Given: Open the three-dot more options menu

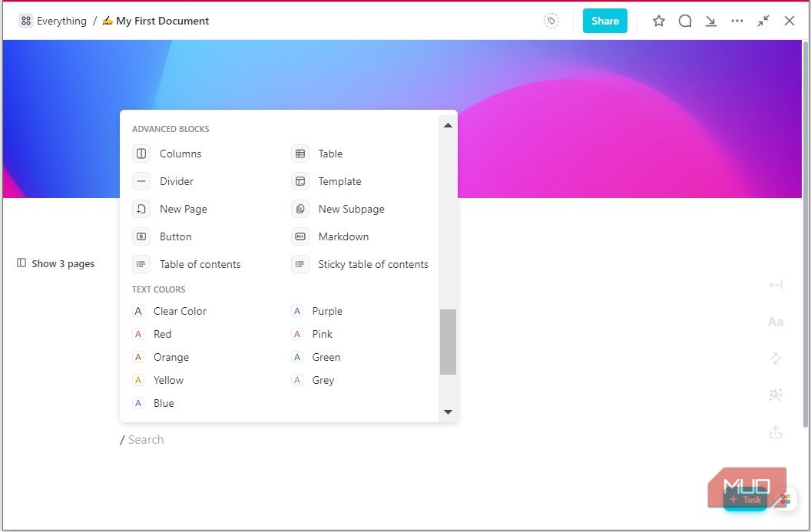Looking at the screenshot, I should (x=737, y=21).
